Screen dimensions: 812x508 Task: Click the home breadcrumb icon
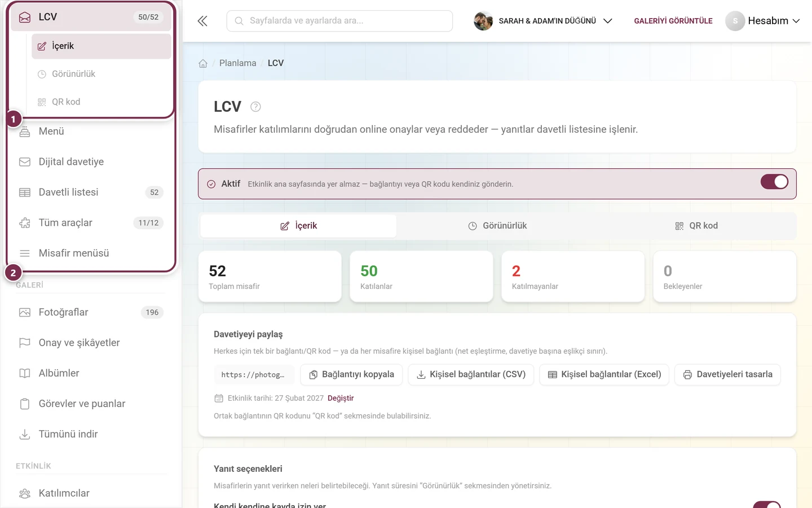tap(203, 63)
